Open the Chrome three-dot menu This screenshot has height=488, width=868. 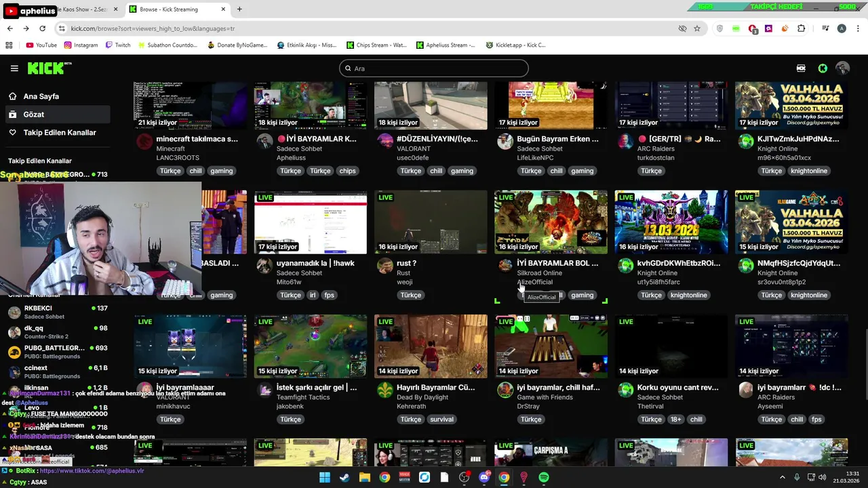[x=857, y=28]
